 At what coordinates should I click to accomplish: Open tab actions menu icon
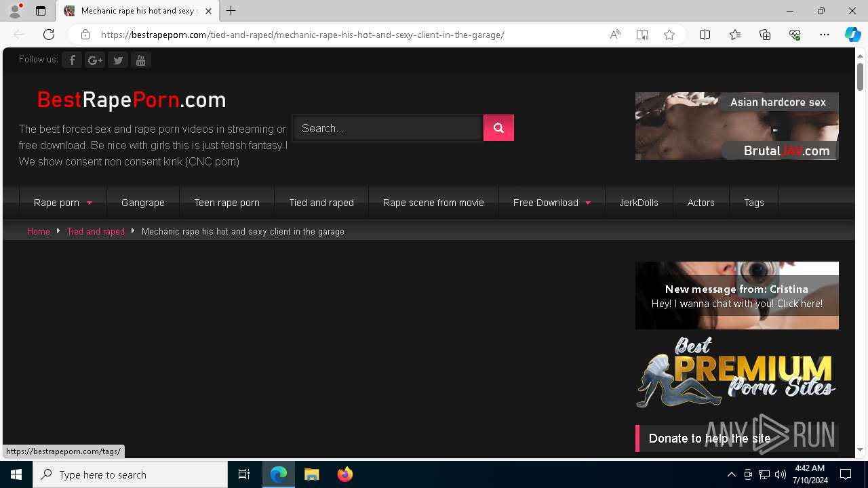coord(41,11)
